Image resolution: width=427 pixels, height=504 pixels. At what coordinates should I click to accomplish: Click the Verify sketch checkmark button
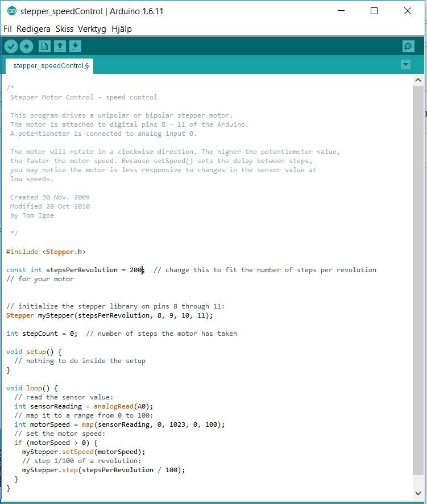(11, 47)
